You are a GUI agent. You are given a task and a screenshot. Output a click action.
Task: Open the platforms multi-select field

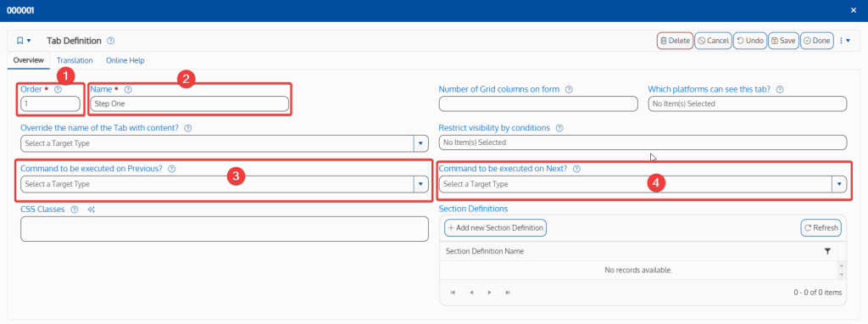[x=748, y=103]
